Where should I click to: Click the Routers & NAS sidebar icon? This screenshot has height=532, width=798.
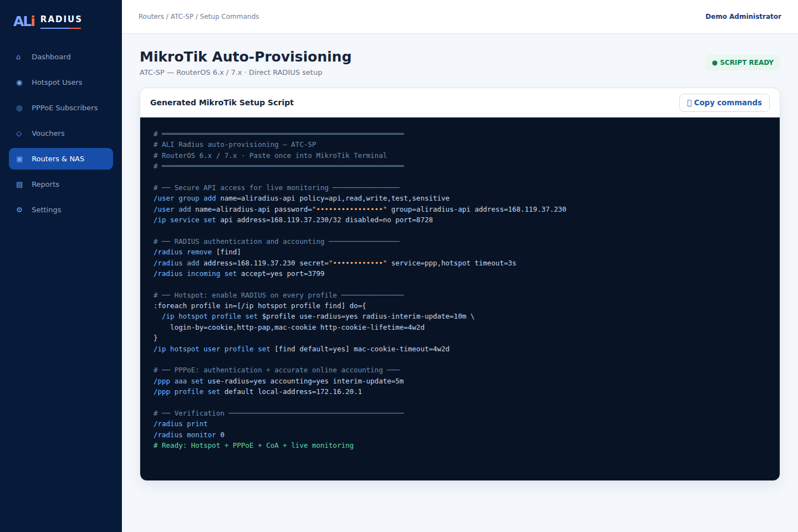tap(19, 159)
